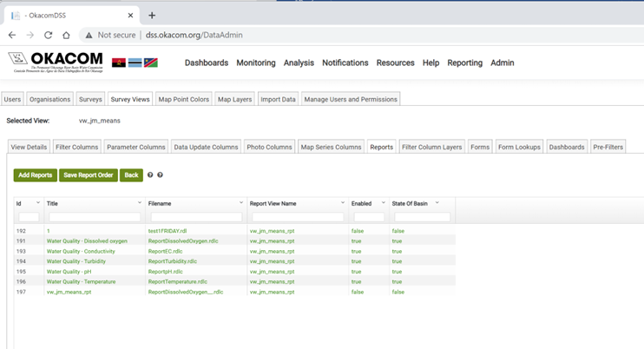
Task: Go back with browser back arrow
Action: click(x=12, y=36)
